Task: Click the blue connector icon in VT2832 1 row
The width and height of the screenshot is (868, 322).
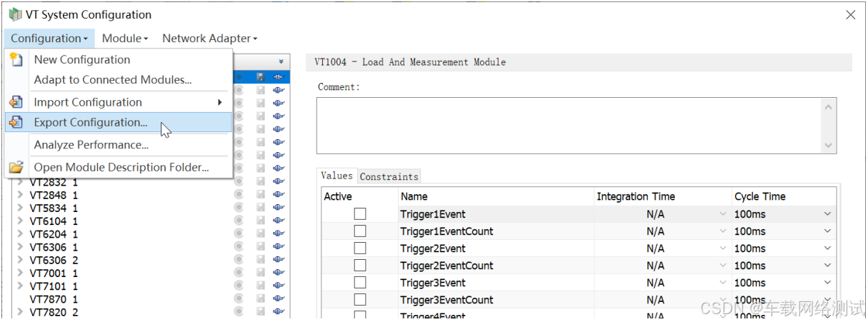Action: 279,182
